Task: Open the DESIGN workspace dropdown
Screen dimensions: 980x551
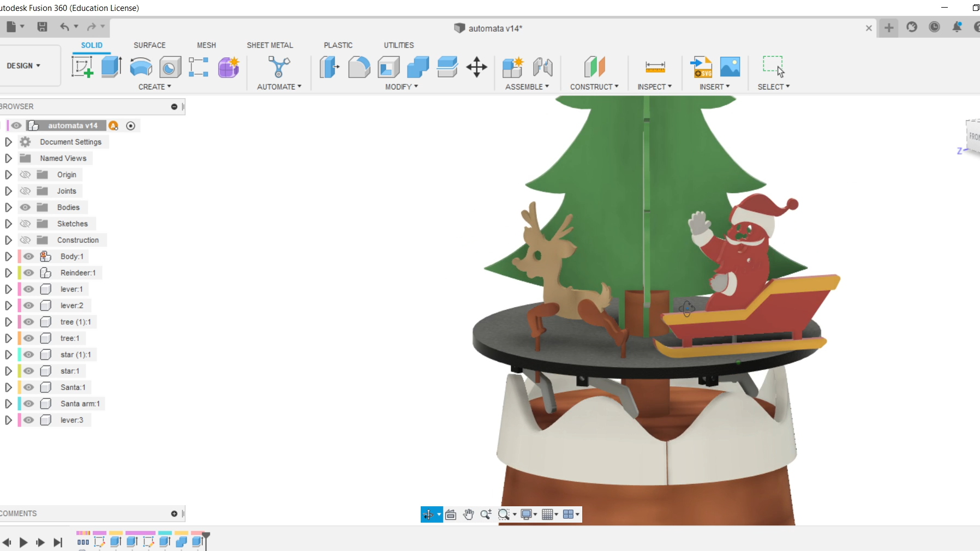Action: [23, 65]
